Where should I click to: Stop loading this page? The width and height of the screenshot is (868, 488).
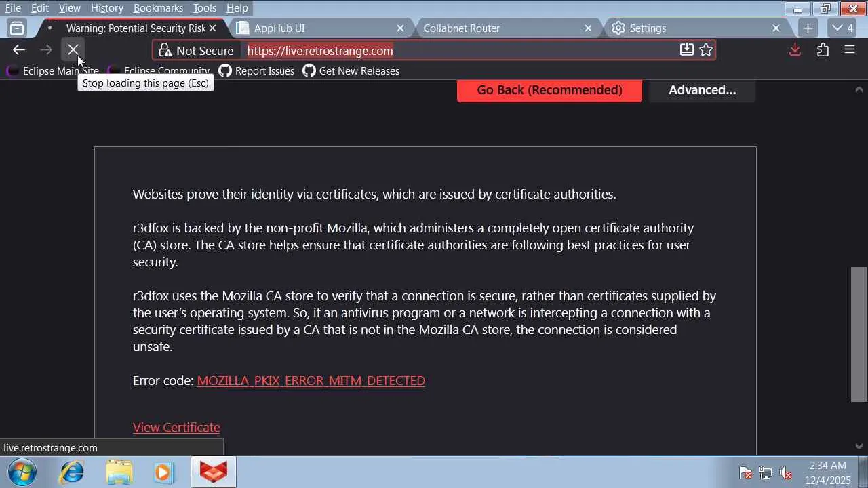[73, 49]
